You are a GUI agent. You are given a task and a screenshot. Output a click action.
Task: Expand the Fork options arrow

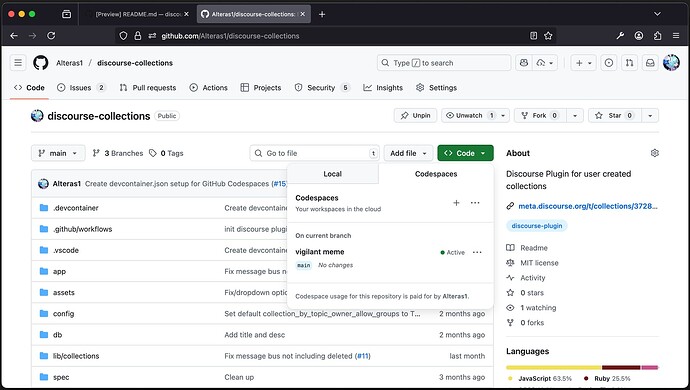[574, 115]
